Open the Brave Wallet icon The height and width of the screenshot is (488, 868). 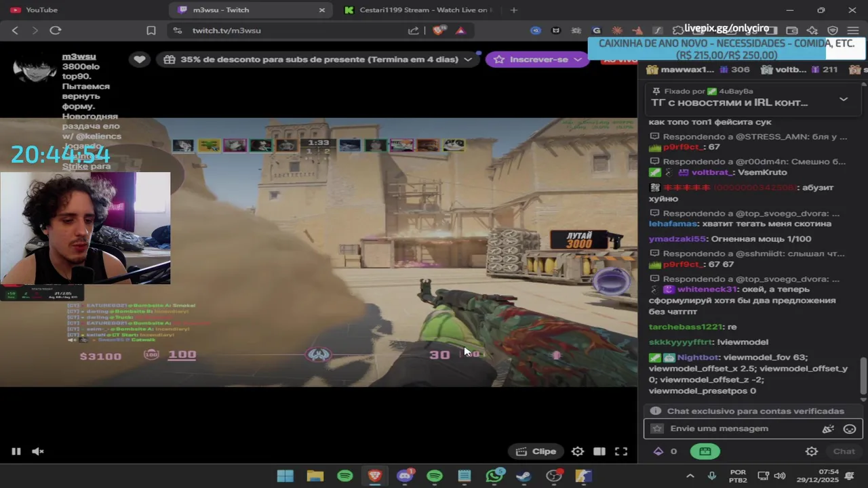point(792,30)
